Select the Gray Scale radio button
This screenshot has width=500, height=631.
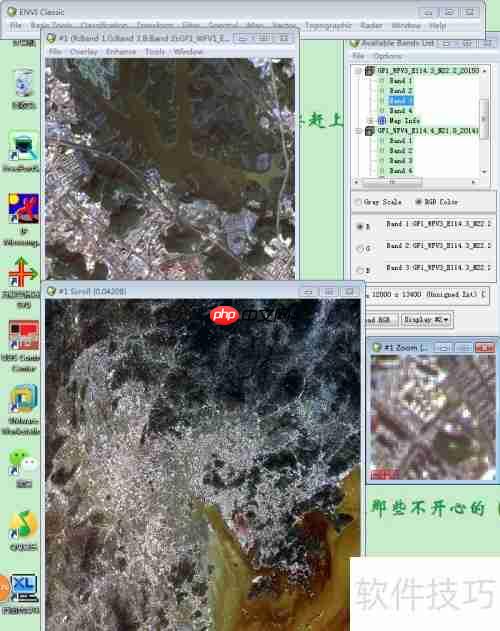point(357,202)
